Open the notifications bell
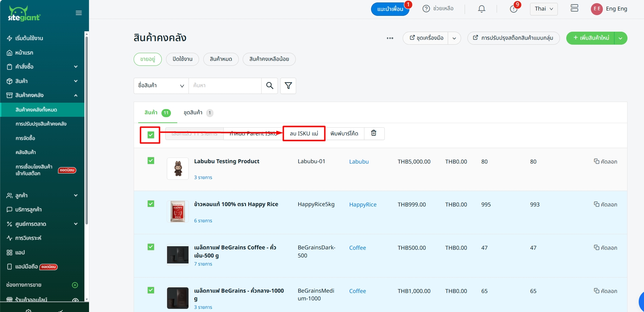The width and height of the screenshot is (644, 312). [x=482, y=9]
